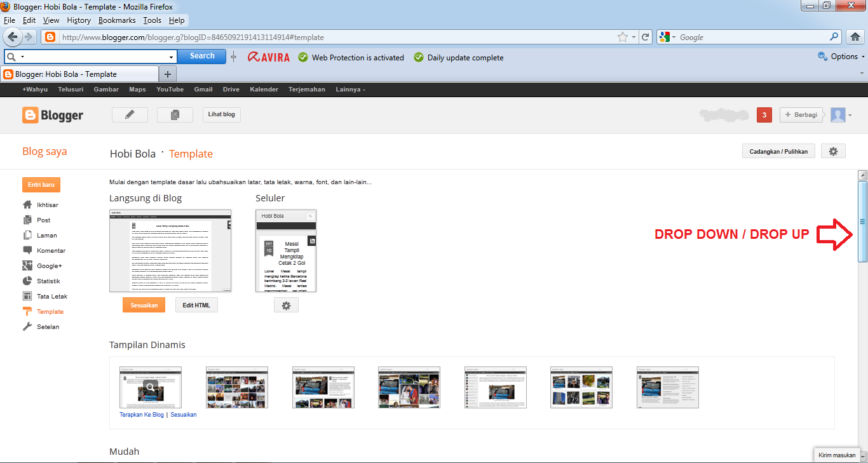The width and height of the screenshot is (868, 463).
Task: Open Avira toolbar Options dropdown
Action: tap(843, 57)
